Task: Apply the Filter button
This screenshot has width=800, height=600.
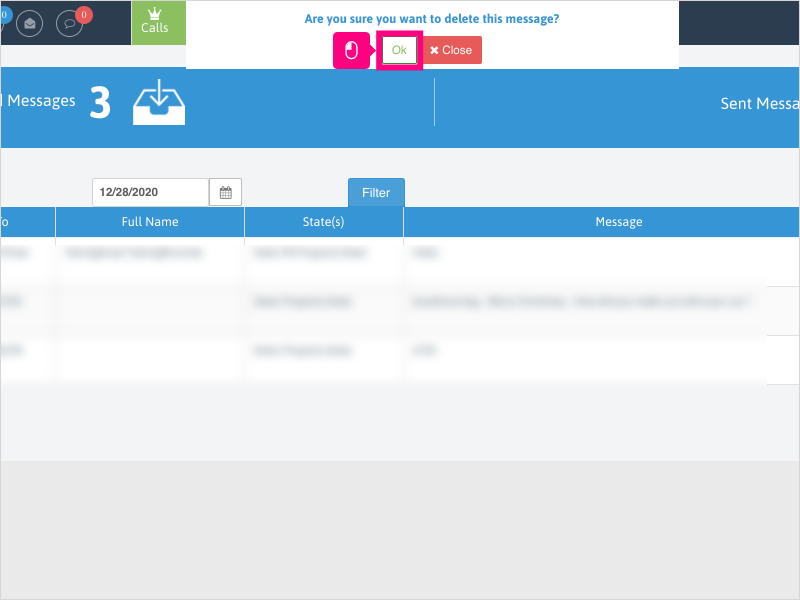Action: coord(376,192)
